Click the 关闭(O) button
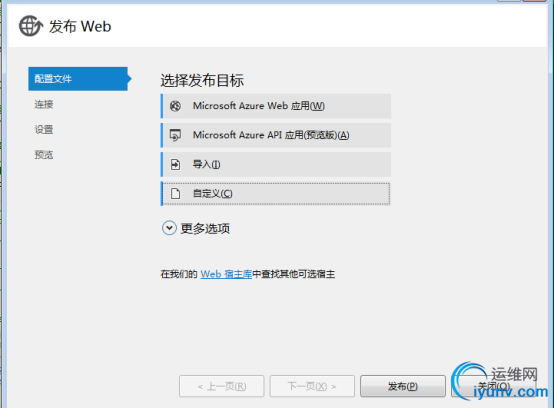 coord(494,386)
